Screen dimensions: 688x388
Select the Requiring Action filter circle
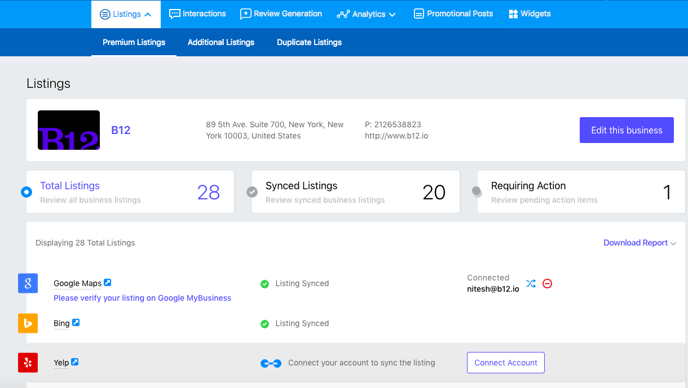point(477,192)
